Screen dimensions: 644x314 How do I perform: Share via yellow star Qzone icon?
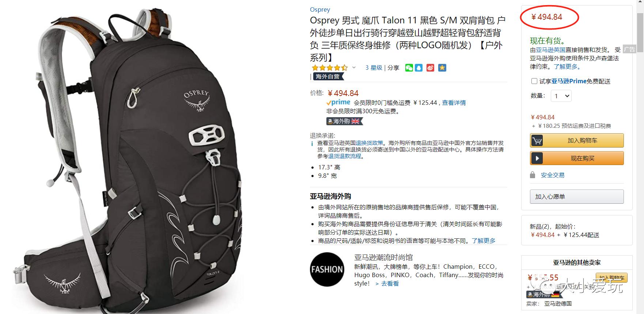(x=442, y=68)
